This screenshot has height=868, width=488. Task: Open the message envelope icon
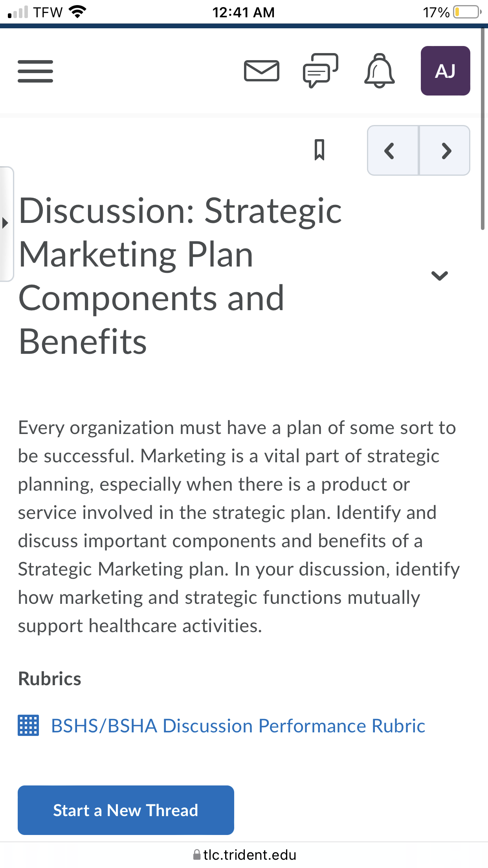261,71
